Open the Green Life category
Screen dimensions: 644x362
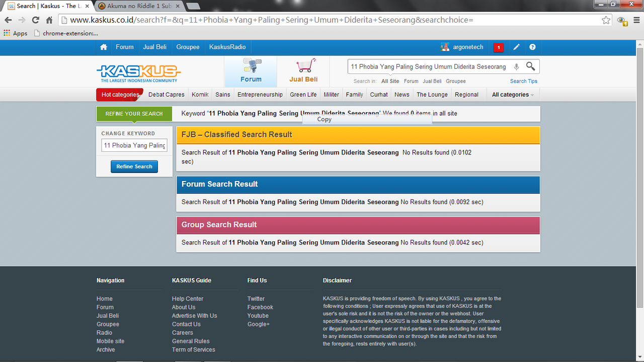tap(303, 95)
